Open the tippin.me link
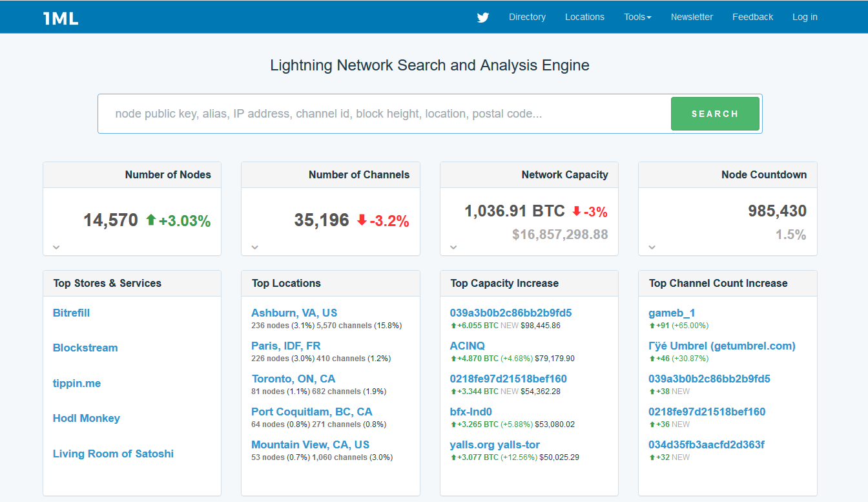The image size is (868, 502). 77,383
